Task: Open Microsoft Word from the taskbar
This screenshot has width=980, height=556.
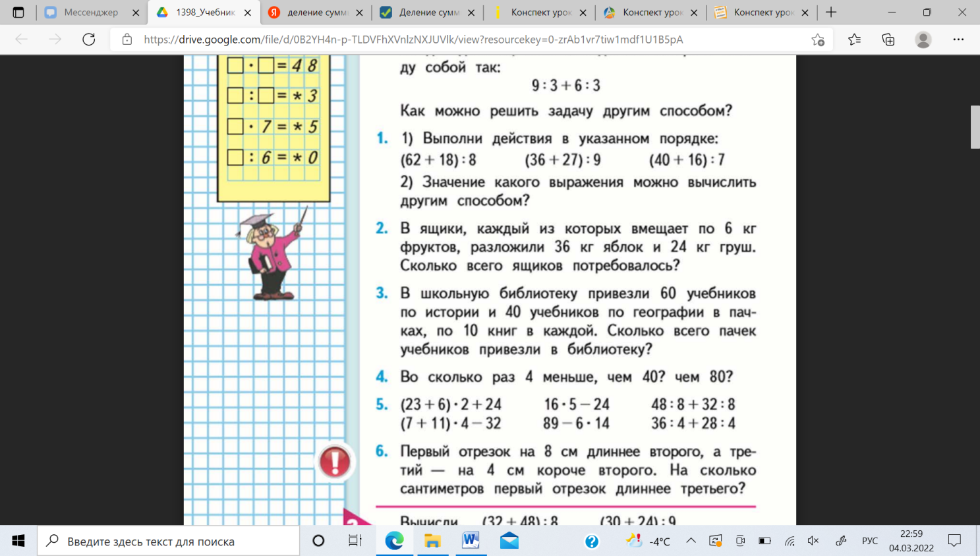Action: click(471, 541)
